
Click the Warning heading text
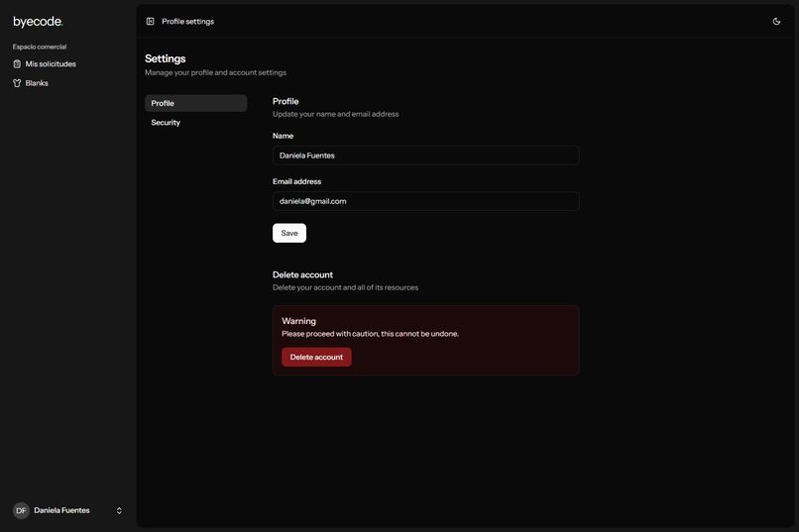(x=298, y=321)
